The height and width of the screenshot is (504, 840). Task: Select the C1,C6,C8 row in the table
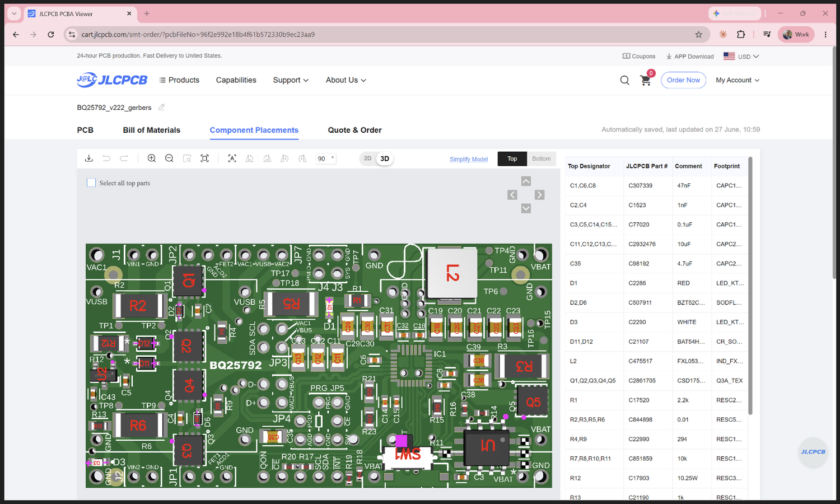656,185
